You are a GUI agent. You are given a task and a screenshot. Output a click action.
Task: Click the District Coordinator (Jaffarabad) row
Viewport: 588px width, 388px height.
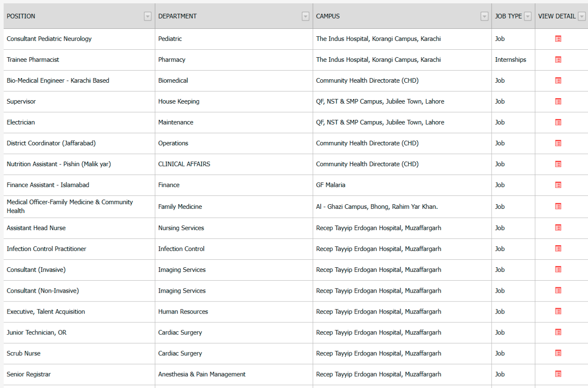coord(51,143)
